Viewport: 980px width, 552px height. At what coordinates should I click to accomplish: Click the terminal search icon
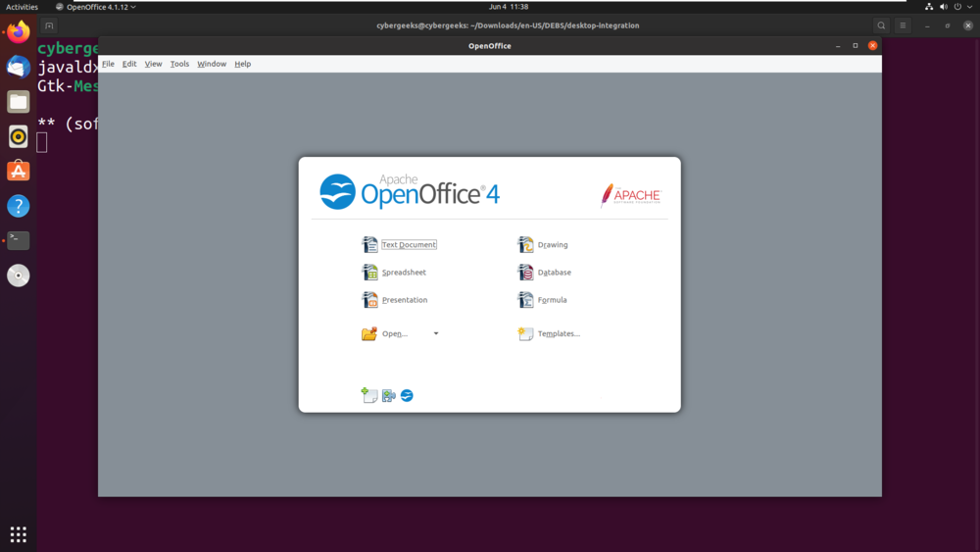(x=881, y=25)
